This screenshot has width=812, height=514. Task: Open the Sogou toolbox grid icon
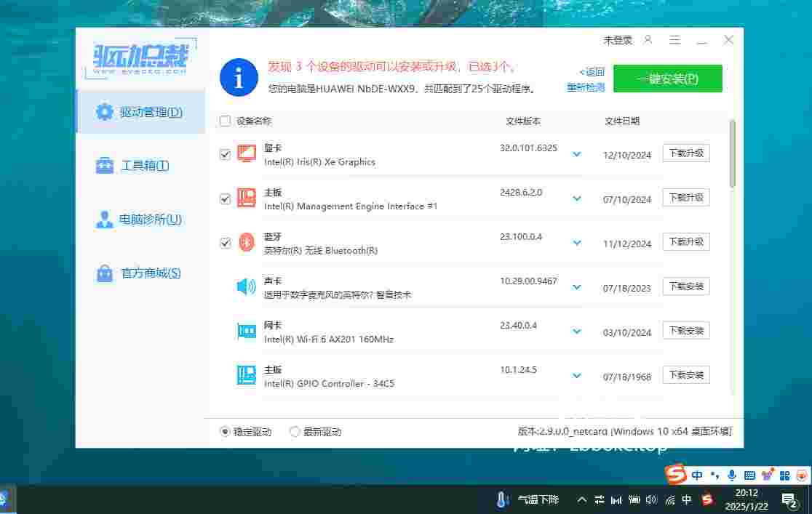784,475
